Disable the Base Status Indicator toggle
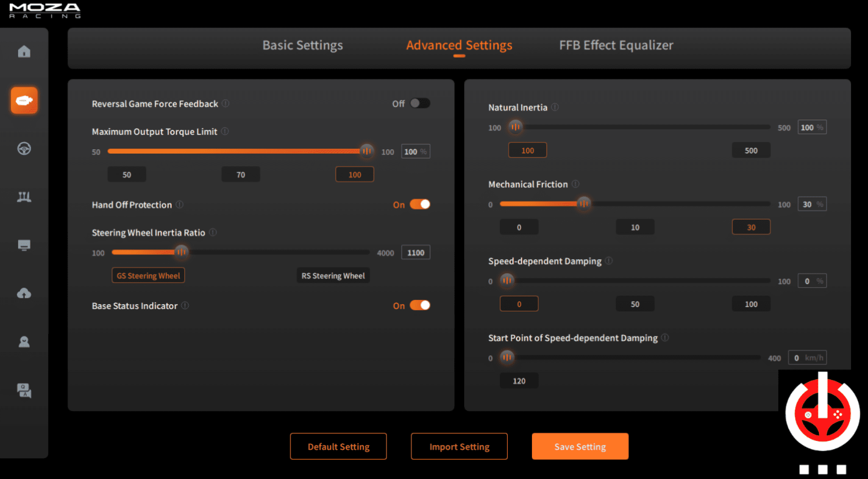 pos(420,305)
